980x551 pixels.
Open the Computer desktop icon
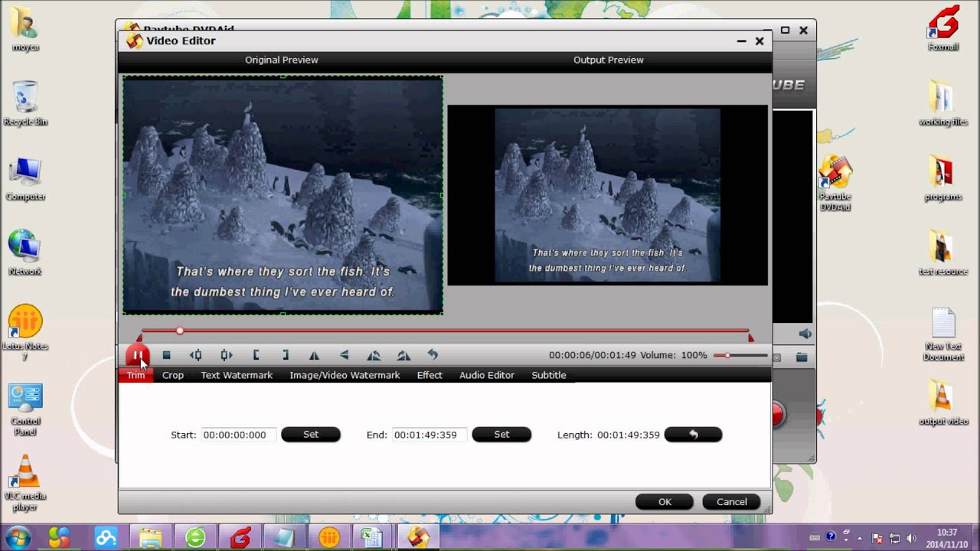click(x=25, y=179)
